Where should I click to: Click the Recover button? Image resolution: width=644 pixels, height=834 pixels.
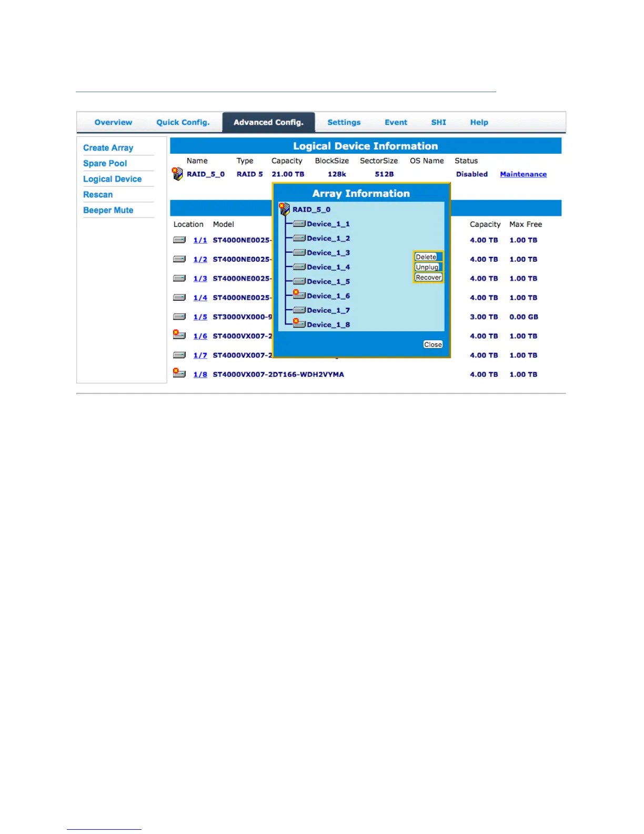428,277
